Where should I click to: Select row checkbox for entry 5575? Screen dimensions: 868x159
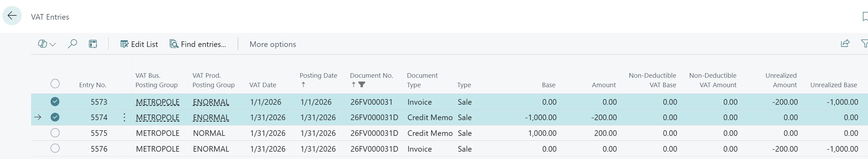click(55, 133)
